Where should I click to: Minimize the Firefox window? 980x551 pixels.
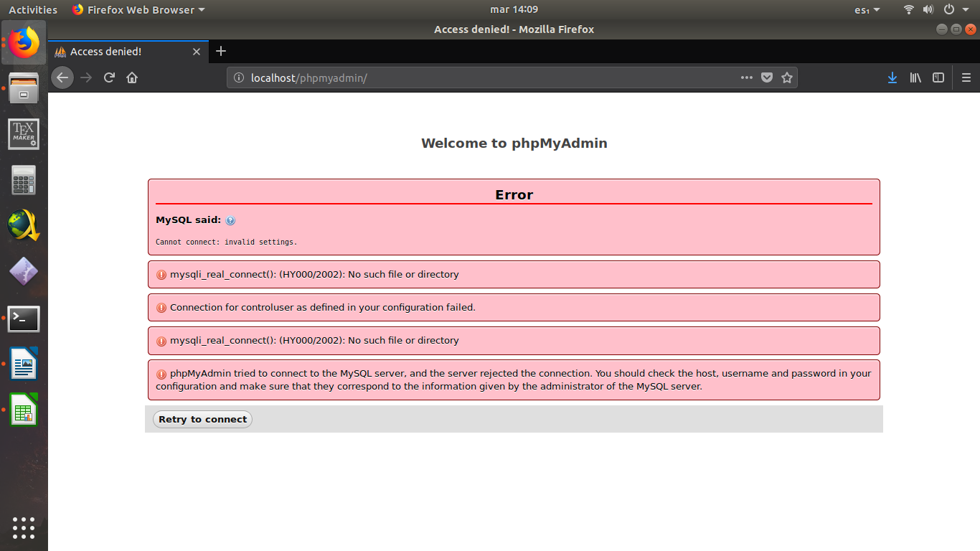click(x=942, y=29)
